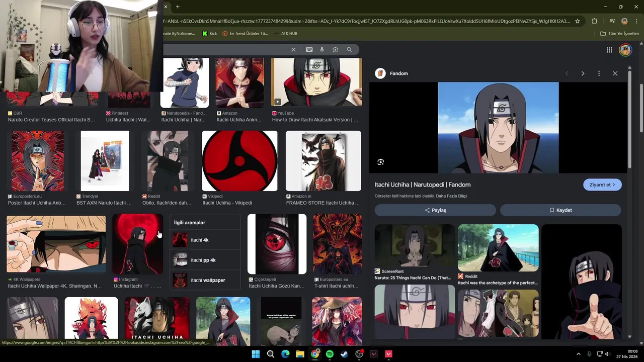Select related search itachi wallpaper
This screenshot has width=644, height=362.
205,280
